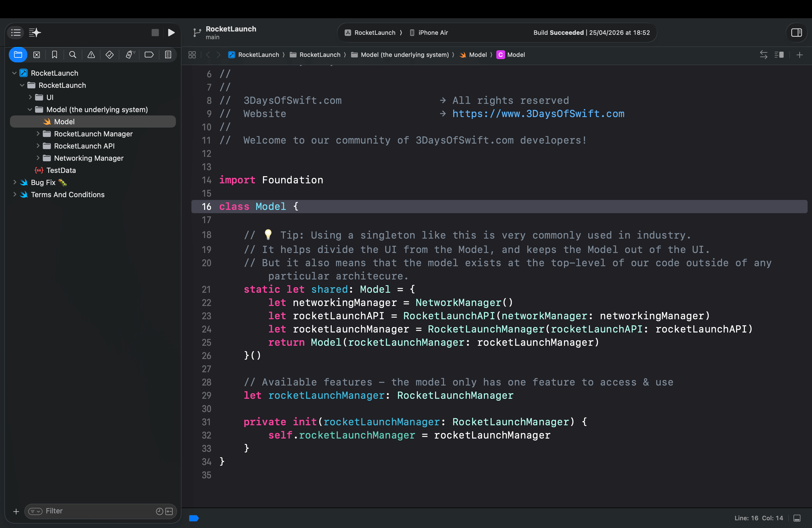Add a new editor pane
Screen dimensions: 812x528
click(799, 55)
